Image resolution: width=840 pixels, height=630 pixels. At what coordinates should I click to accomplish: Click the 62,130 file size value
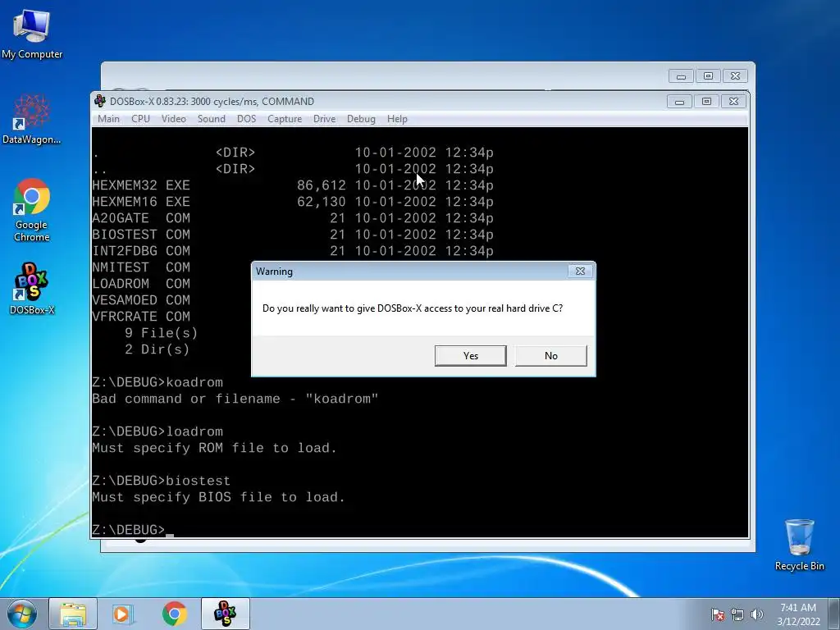coord(322,202)
